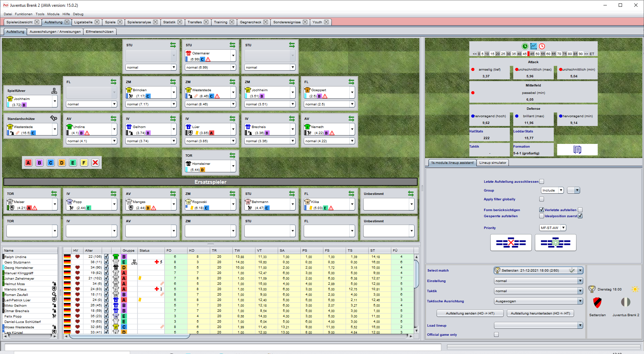Generate lineup with the gear formation icon

tap(556, 243)
